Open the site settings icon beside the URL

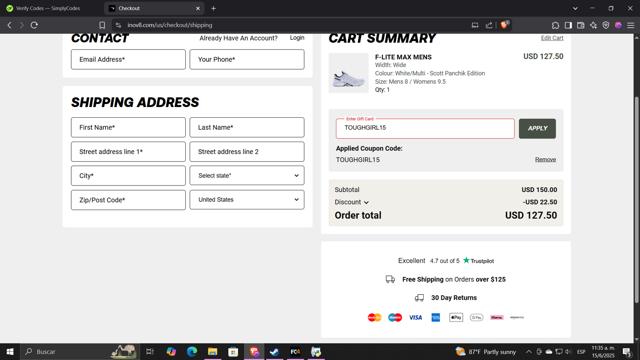point(118,25)
